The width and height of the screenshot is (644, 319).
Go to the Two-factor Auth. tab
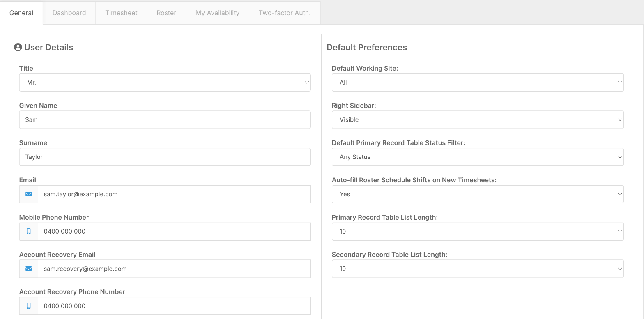pyautogui.click(x=285, y=13)
